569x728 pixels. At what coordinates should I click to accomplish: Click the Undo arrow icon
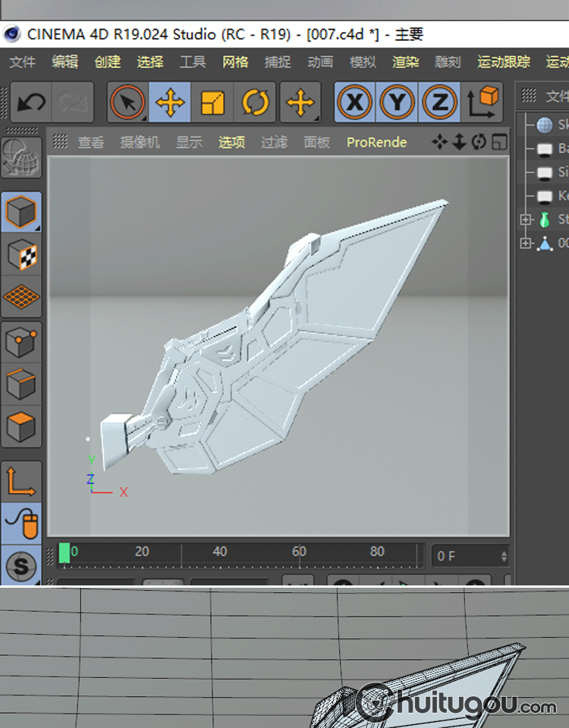pos(31,102)
